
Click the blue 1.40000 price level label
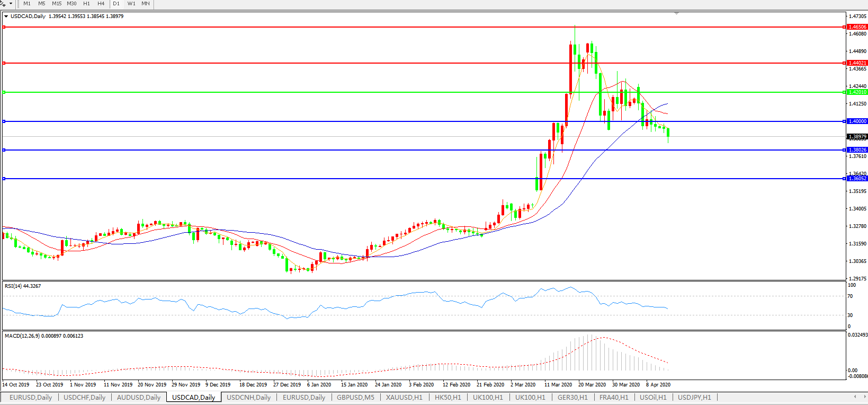pyautogui.click(x=857, y=121)
